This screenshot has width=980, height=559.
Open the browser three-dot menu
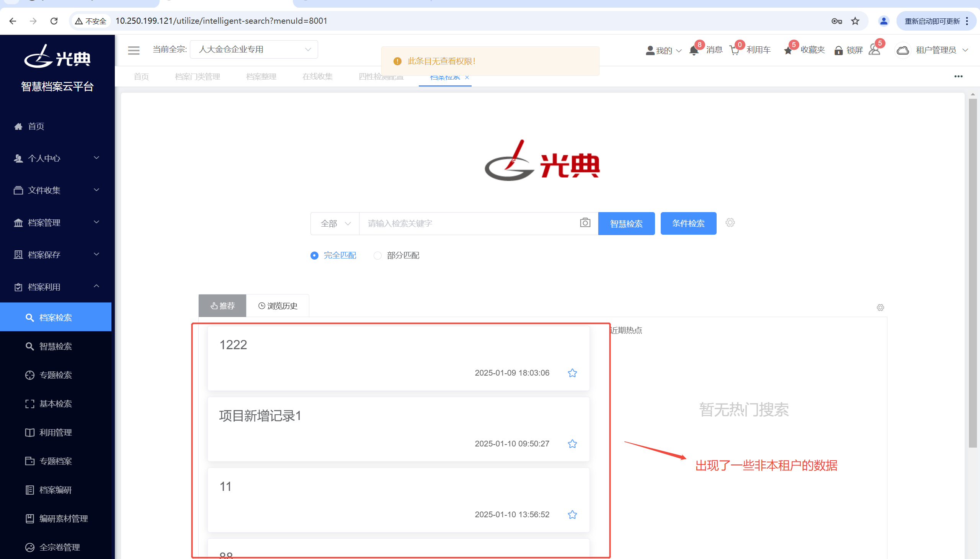tap(967, 21)
